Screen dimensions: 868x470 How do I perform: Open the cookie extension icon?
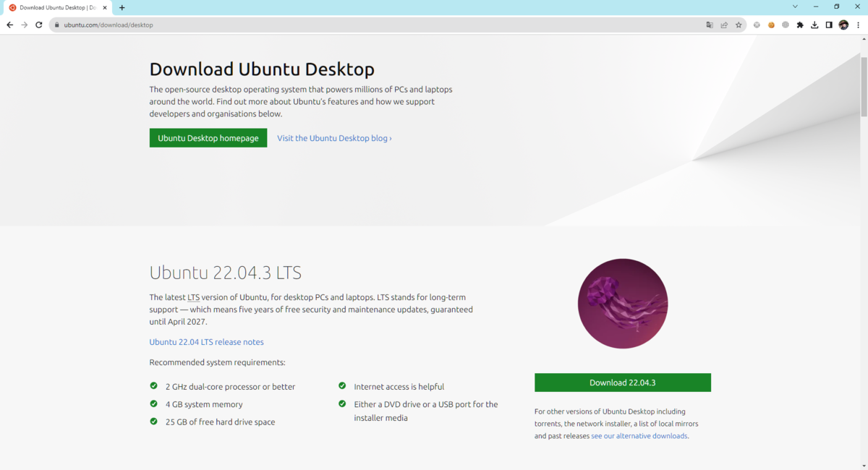pos(771,25)
